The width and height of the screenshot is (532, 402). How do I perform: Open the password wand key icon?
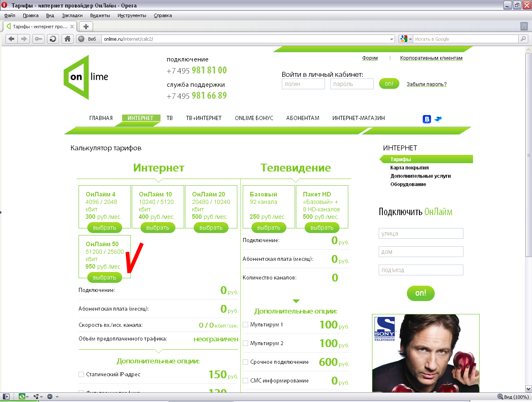click(38, 39)
